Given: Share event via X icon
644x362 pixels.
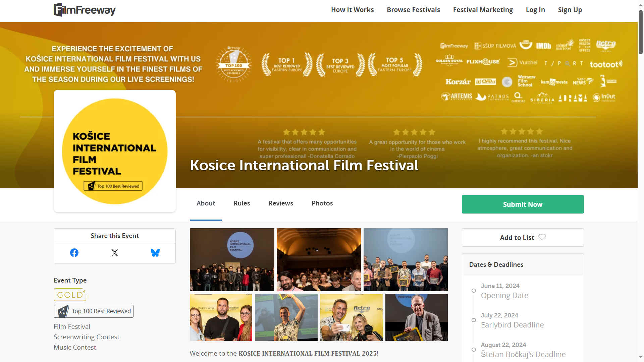Looking at the screenshot, I should (115, 253).
